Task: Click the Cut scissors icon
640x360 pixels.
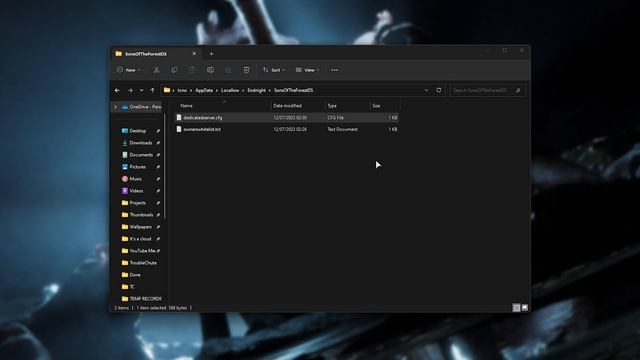Action: click(156, 70)
